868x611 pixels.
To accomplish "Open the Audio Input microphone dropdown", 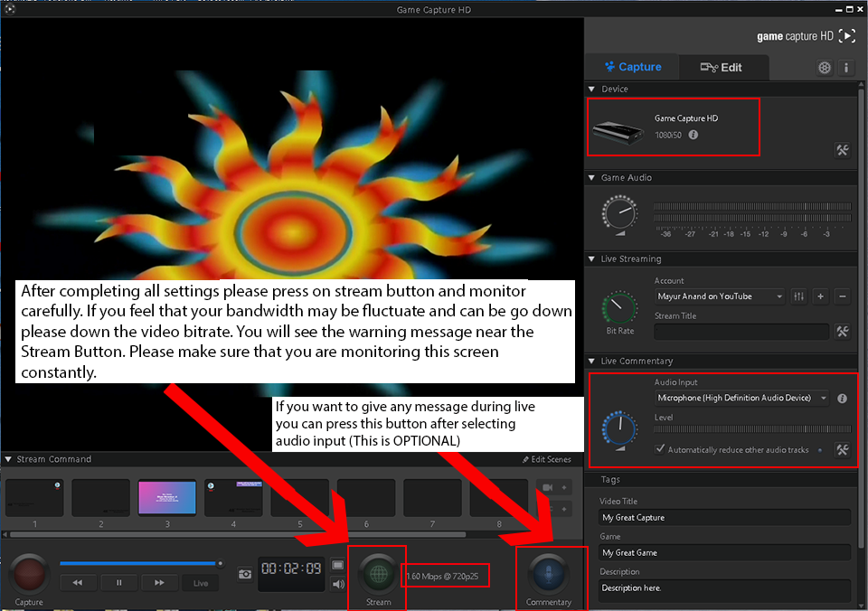I will click(x=741, y=398).
